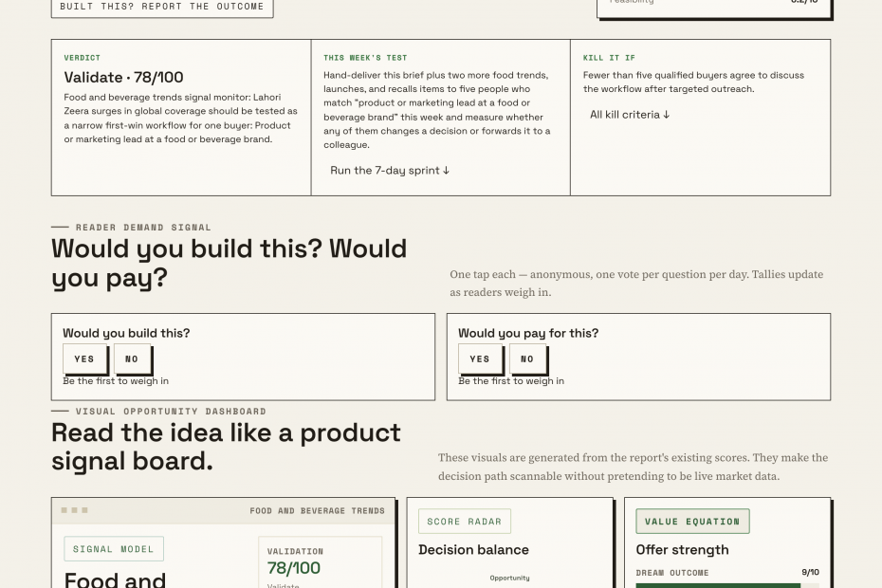This screenshot has height=588, width=882.
Task: Vote YES on 'Would you build this?'
Action: pos(84,359)
